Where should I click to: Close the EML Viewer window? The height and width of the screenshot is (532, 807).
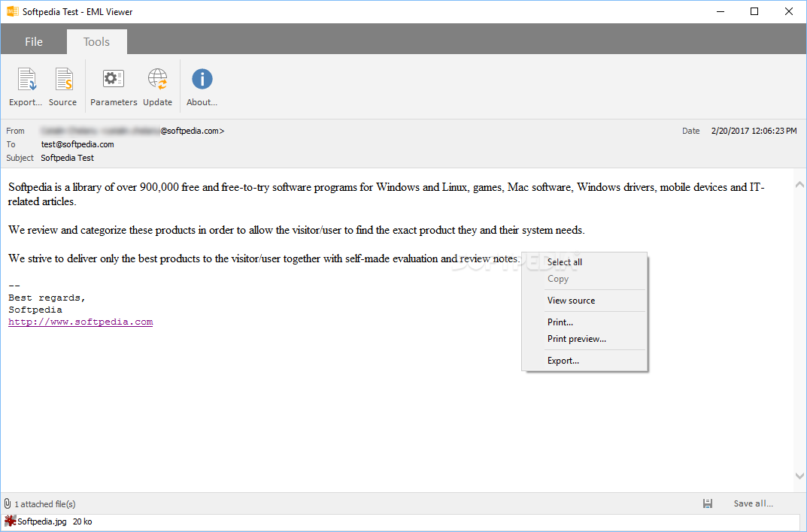tap(788, 11)
